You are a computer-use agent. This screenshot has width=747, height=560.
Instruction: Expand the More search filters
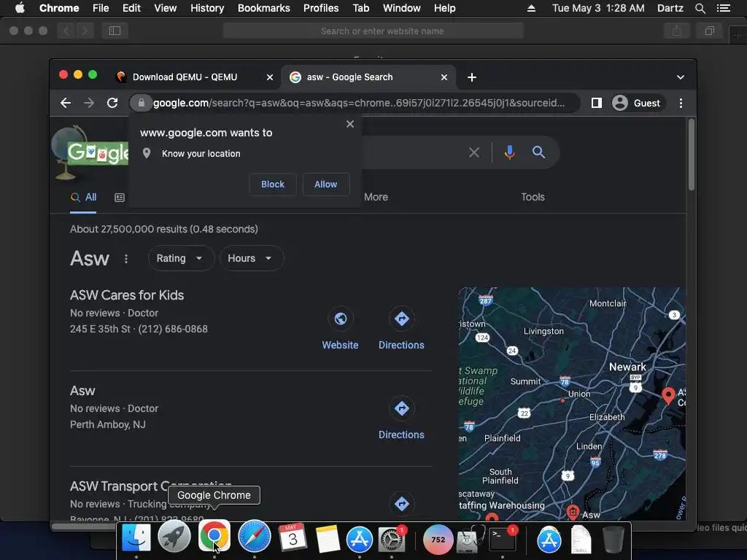point(376,197)
